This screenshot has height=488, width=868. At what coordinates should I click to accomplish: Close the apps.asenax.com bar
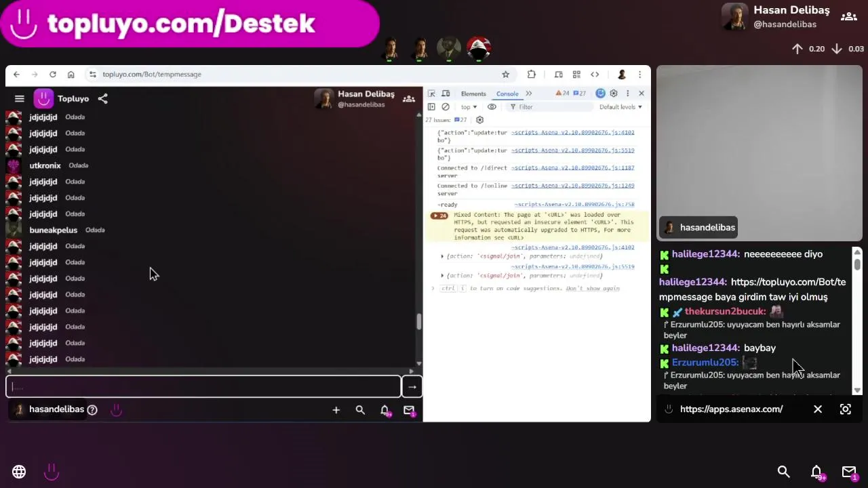click(818, 409)
